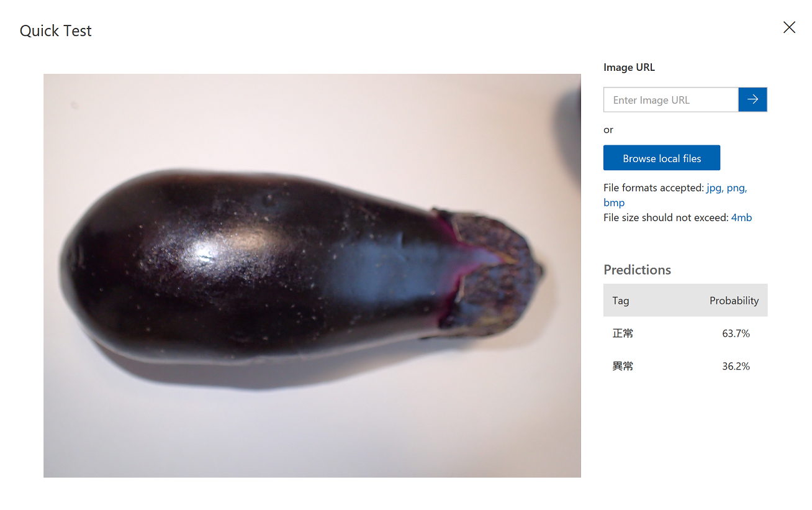The width and height of the screenshot is (812, 510).
Task: Click the 36.2% probability value
Action: pyautogui.click(x=736, y=367)
